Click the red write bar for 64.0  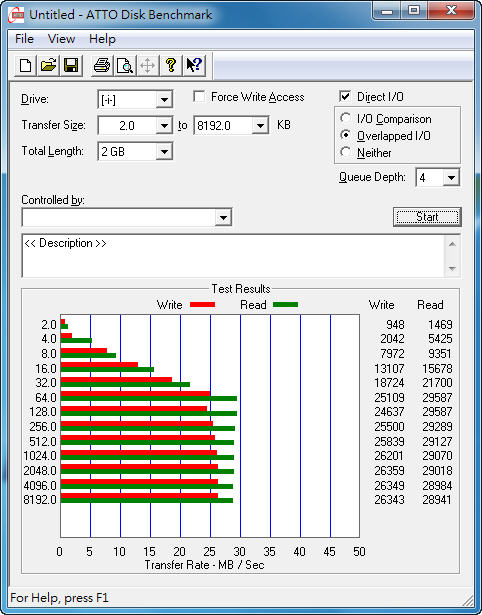pos(136,393)
